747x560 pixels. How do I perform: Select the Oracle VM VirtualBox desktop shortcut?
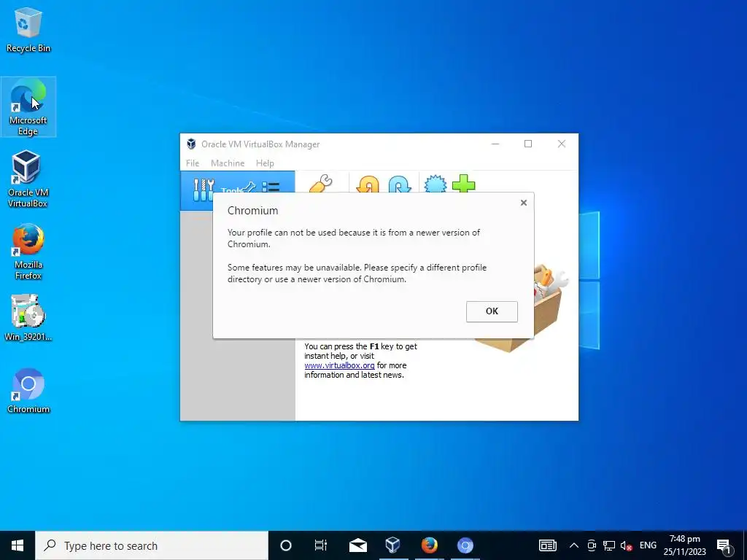click(x=28, y=179)
